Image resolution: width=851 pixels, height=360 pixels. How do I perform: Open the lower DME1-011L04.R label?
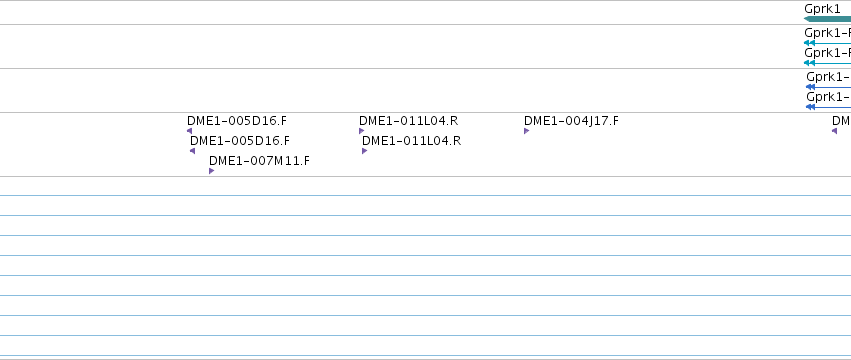[x=411, y=141]
